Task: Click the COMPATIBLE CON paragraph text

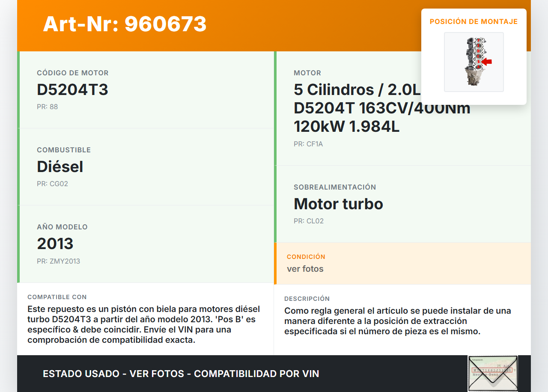Action: pyautogui.click(x=144, y=324)
